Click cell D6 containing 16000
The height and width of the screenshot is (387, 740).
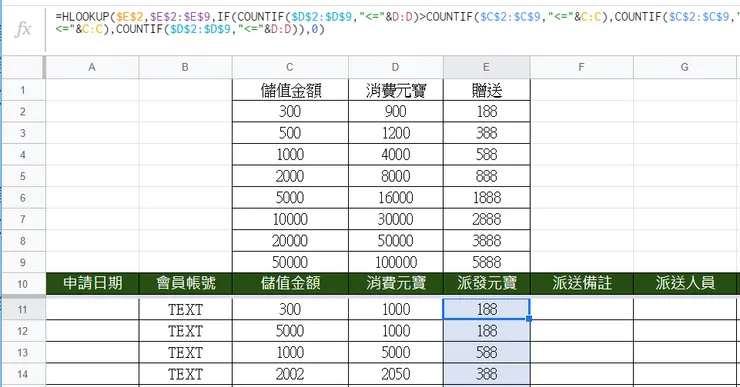tap(395, 198)
